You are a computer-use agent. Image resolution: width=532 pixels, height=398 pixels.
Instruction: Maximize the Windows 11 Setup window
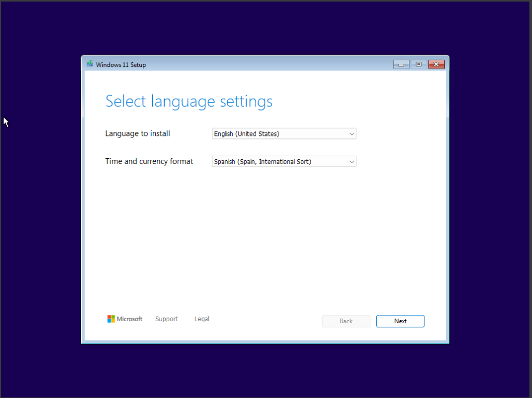[x=419, y=64]
